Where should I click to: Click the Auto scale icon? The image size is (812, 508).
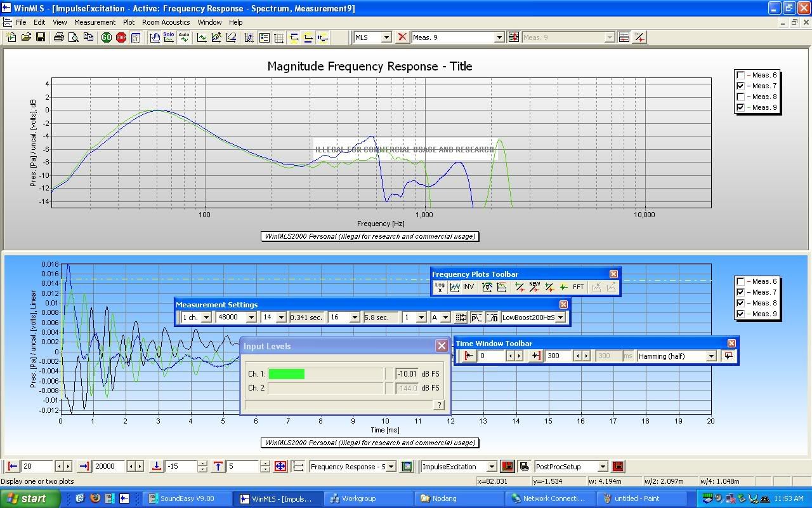(183, 37)
